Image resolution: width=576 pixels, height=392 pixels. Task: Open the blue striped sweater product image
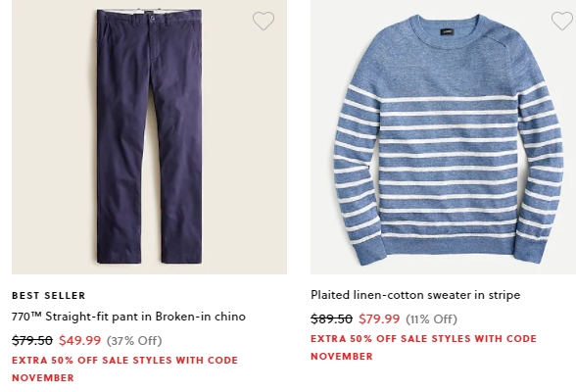[x=443, y=137]
